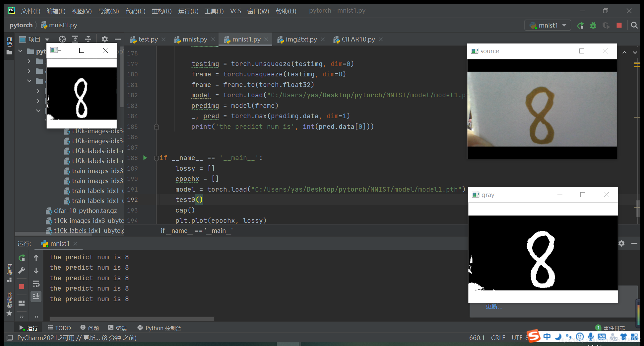The height and width of the screenshot is (346, 644).
Task: Collapse the third expanded folder in project tree
Action: point(29,81)
